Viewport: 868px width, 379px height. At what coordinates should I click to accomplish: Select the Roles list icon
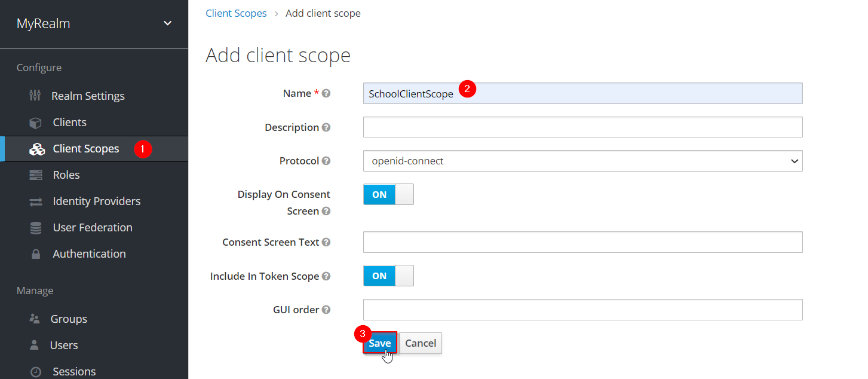tap(37, 175)
